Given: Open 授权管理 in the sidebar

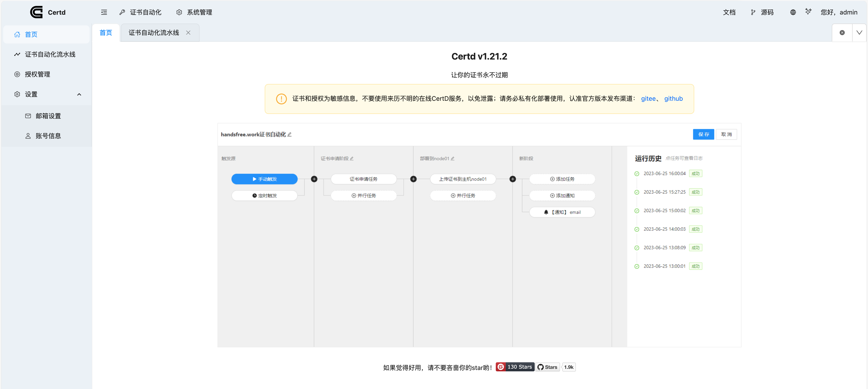Looking at the screenshot, I should (46, 74).
